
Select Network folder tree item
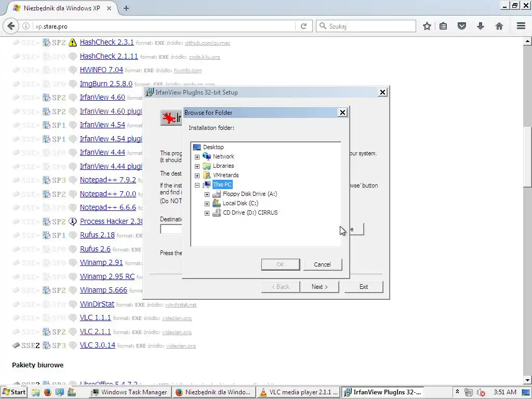coord(223,156)
